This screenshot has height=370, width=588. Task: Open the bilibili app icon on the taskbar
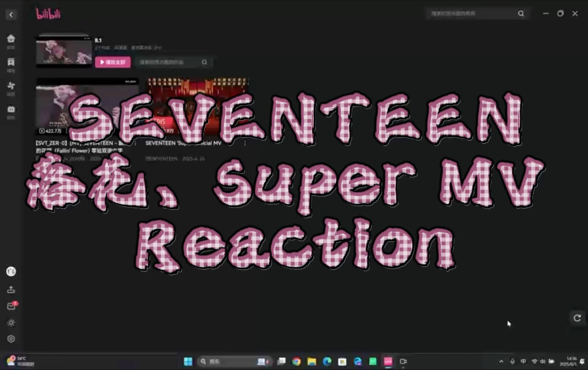coord(387,362)
